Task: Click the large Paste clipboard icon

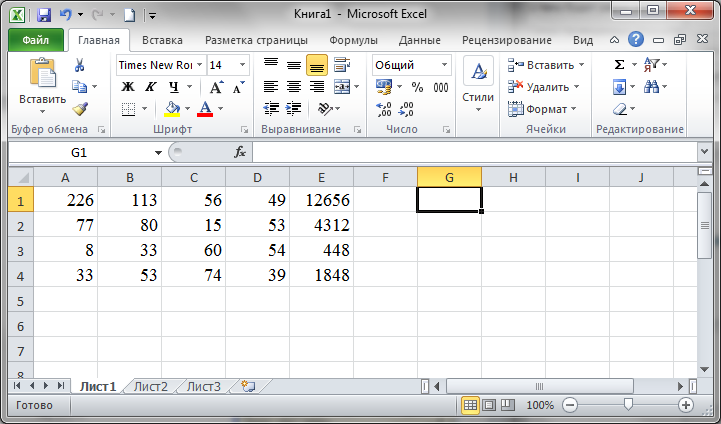Action: click(x=42, y=73)
